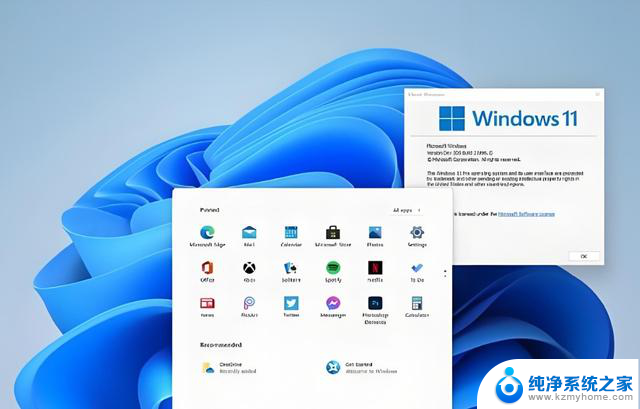Click the Recommended heading text
Viewport: 640px width, 409px height.
pyautogui.click(x=221, y=345)
